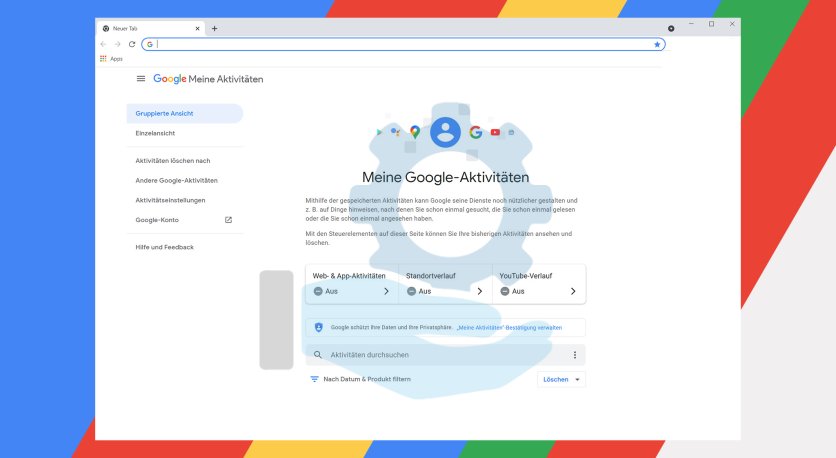Click the Google G logo icon

(476, 132)
